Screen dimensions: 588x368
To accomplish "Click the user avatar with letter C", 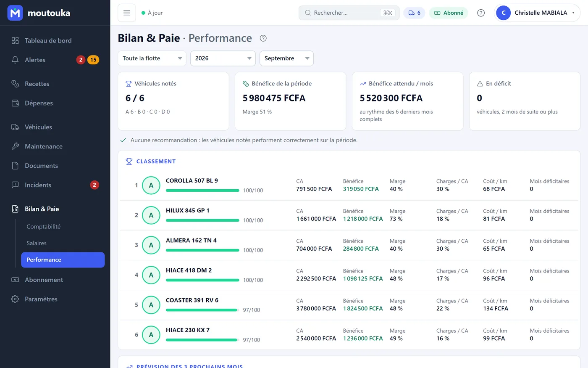I will pyautogui.click(x=504, y=13).
